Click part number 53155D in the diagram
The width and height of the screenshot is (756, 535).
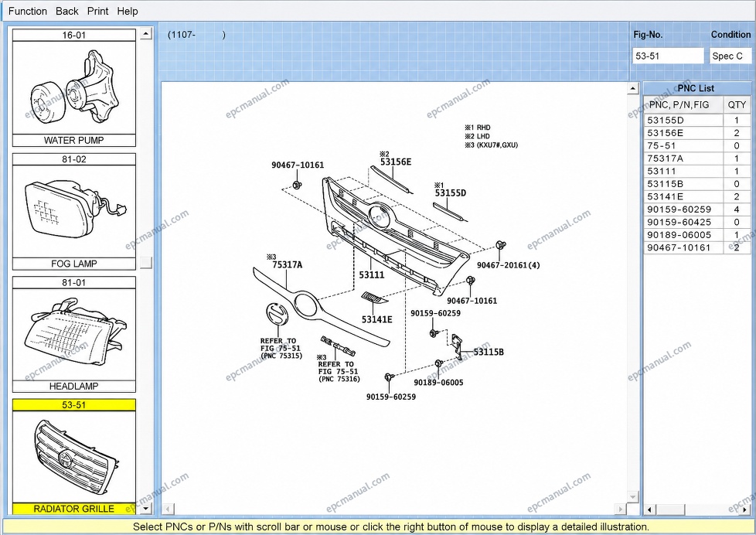pyautogui.click(x=451, y=193)
